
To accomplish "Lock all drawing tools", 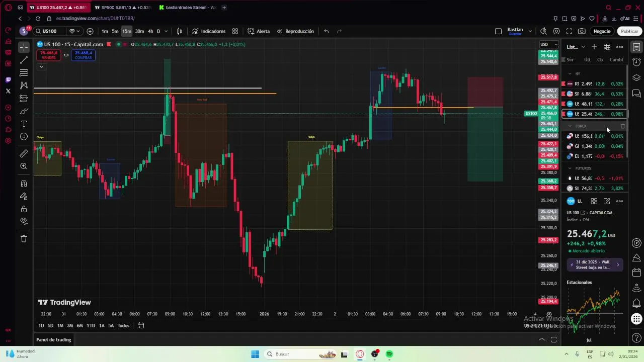I will coord(24,209).
